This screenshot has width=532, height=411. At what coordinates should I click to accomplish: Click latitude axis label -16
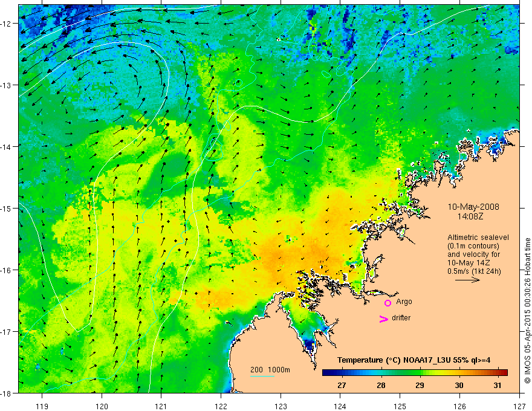pyautogui.click(x=6, y=270)
